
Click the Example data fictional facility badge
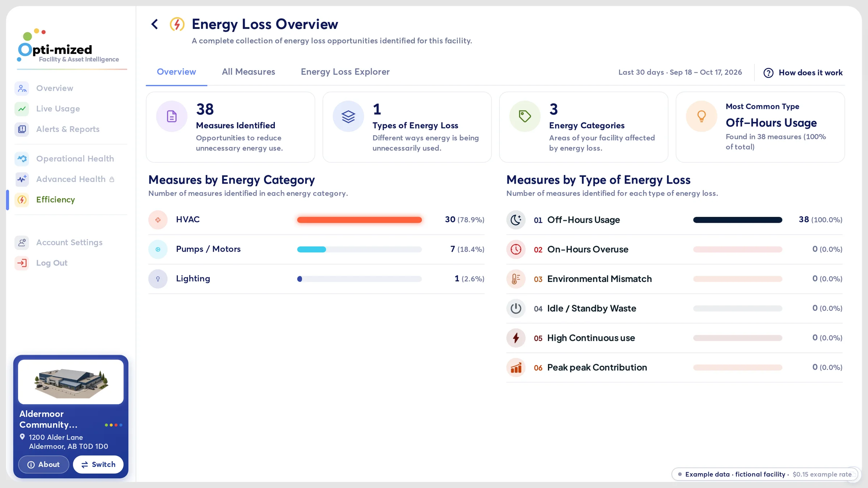click(x=765, y=474)
